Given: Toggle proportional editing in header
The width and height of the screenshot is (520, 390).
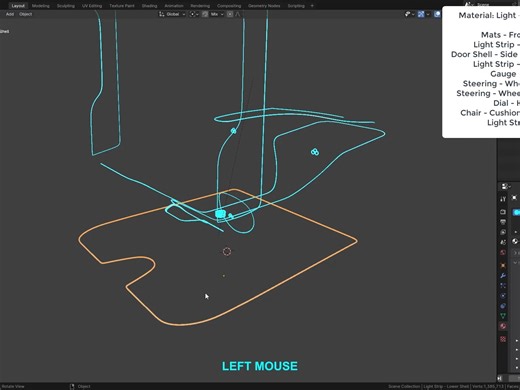Looking at the screenshot, I should point(230,14).
